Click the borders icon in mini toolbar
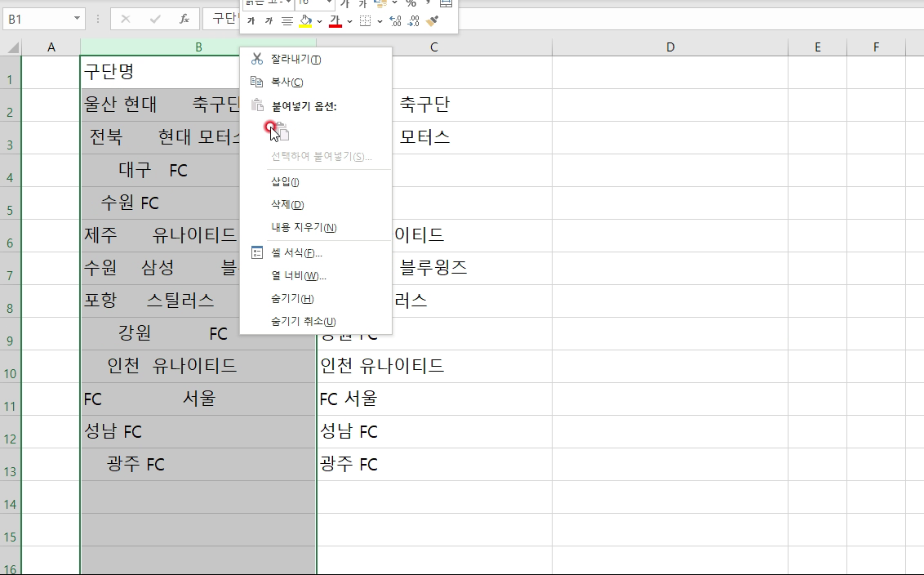Screen dimensions: 924x575 366,21
